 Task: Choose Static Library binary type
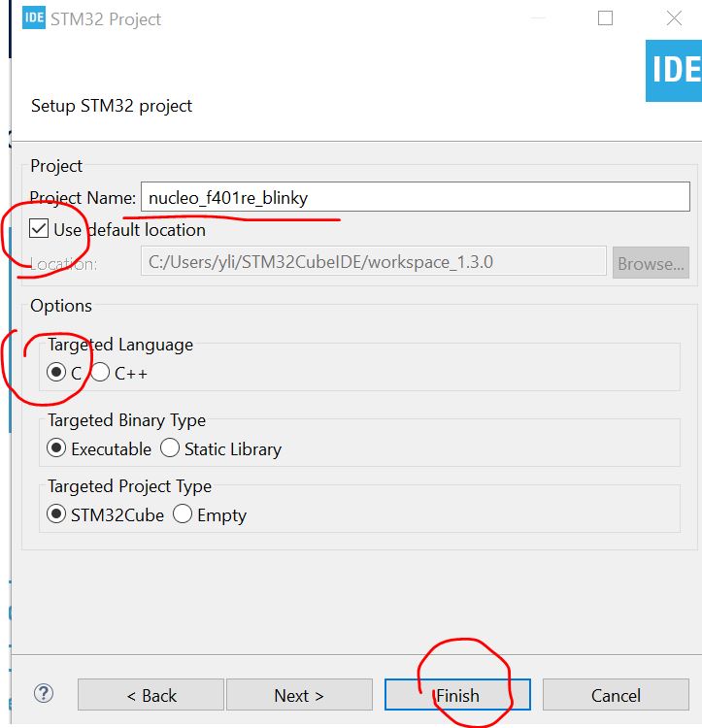pyautogui.click(x=170, y=448)
